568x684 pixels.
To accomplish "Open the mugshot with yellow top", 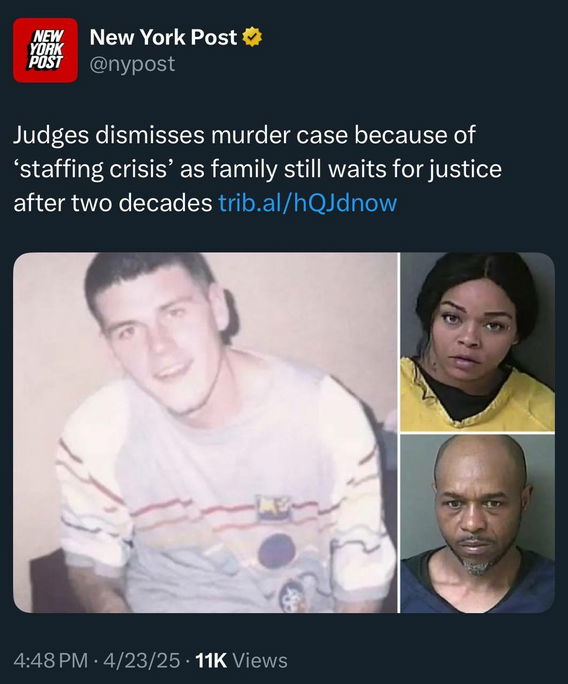I will click(x=478, y=342).
